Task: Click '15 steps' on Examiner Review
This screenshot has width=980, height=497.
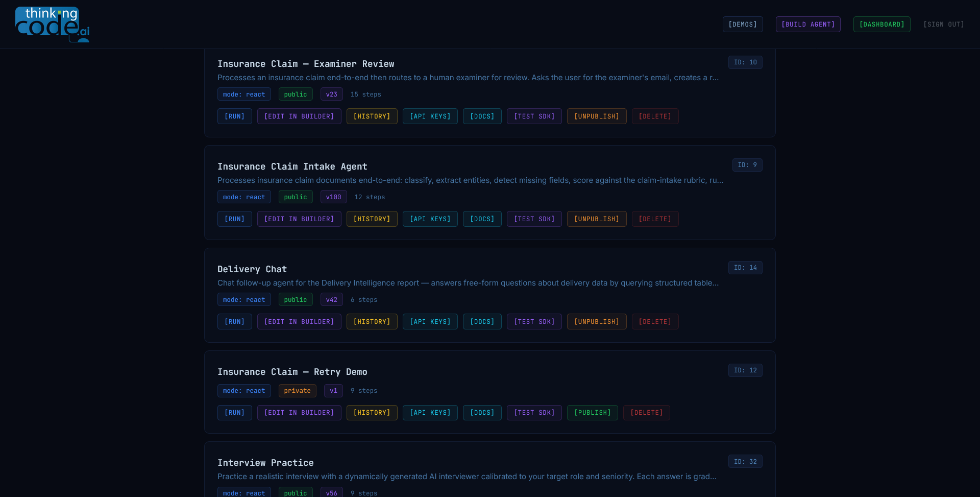Action: tap(366, 94)
